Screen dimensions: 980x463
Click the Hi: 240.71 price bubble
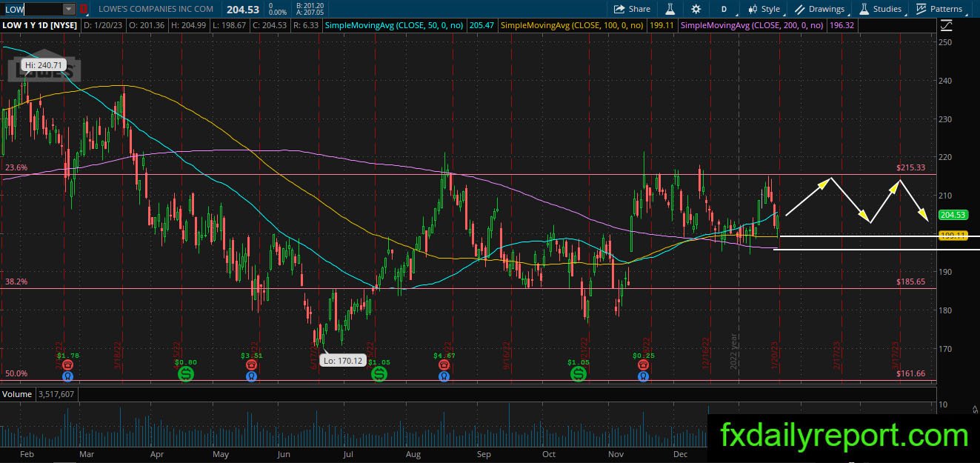pyautogui.click(x=44, y=65)
